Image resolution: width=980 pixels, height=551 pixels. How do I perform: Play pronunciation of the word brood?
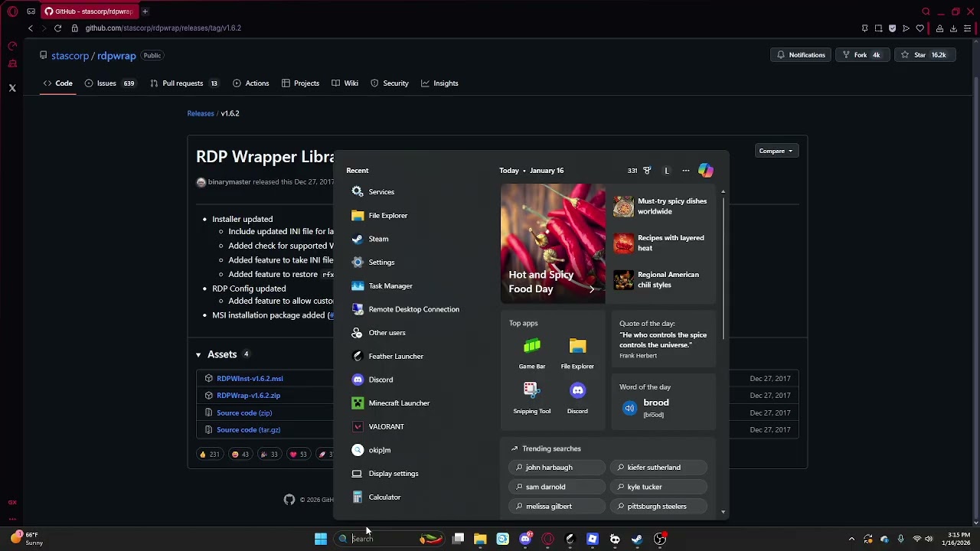click(x=629, y=409)
